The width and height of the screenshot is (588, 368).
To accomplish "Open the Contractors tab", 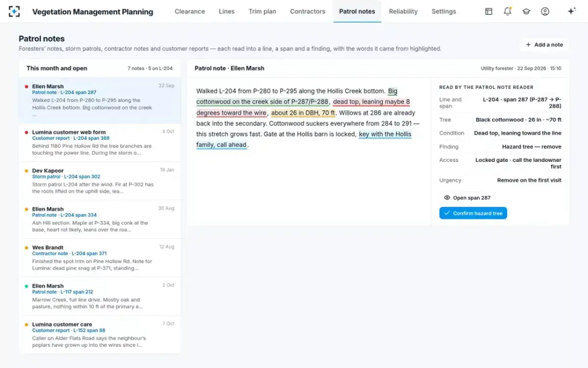I will (308, 11).
